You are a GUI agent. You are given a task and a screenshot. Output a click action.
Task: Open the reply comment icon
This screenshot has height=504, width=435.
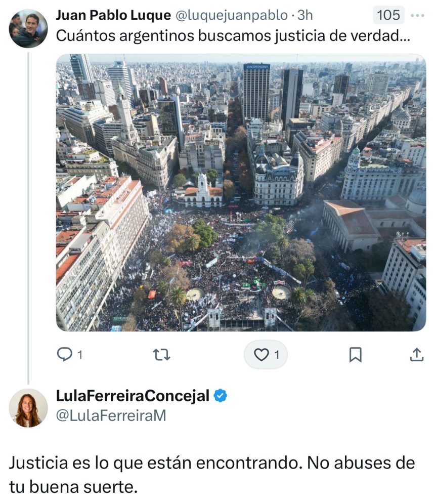coord(65,354)
